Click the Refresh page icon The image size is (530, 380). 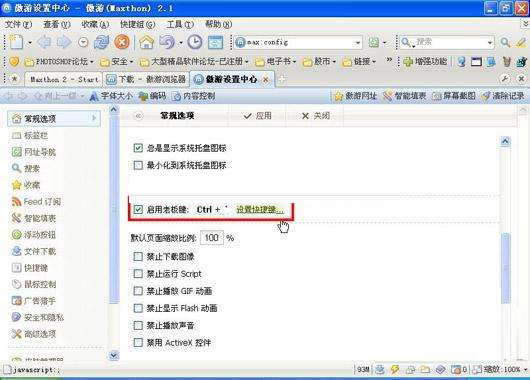click(x=101, y=42)
